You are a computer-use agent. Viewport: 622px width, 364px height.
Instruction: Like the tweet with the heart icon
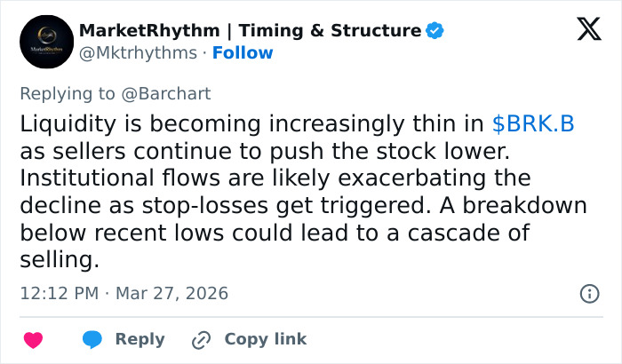33,339
